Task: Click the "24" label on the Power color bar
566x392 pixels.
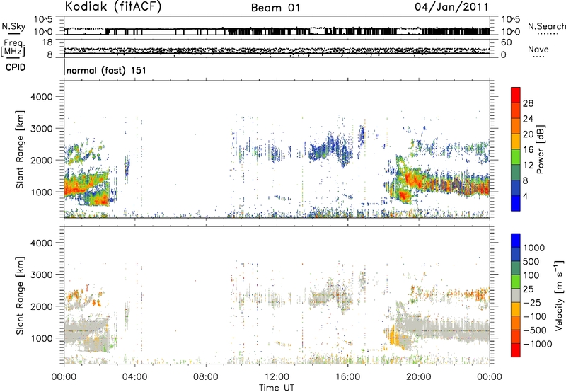Action: [528, 119]
